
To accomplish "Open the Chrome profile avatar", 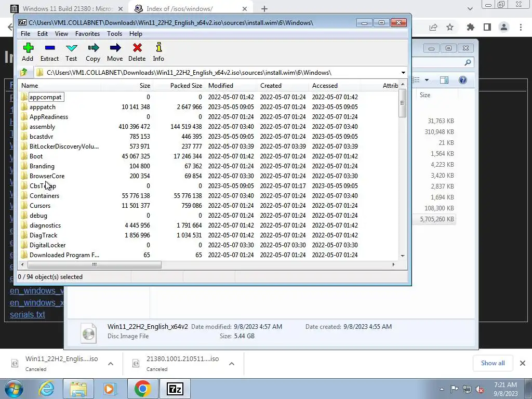I will click(x=504, y=27).
